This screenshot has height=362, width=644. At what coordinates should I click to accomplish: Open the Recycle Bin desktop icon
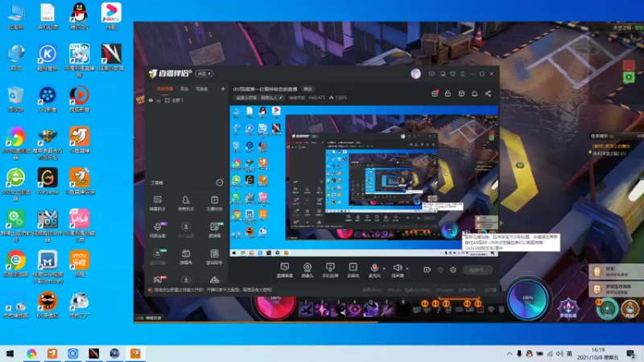click(15, 98)
